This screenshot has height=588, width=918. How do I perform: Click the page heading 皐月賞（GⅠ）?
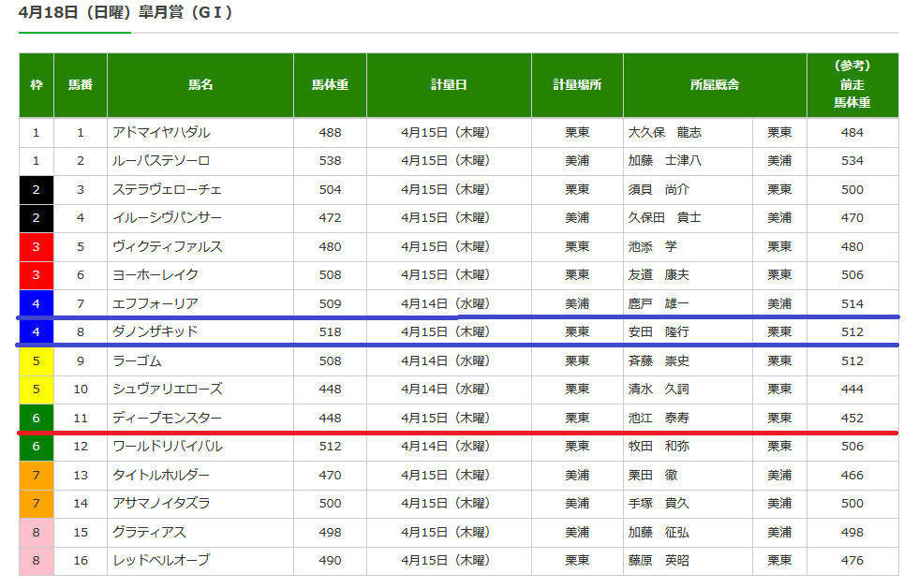185,12
